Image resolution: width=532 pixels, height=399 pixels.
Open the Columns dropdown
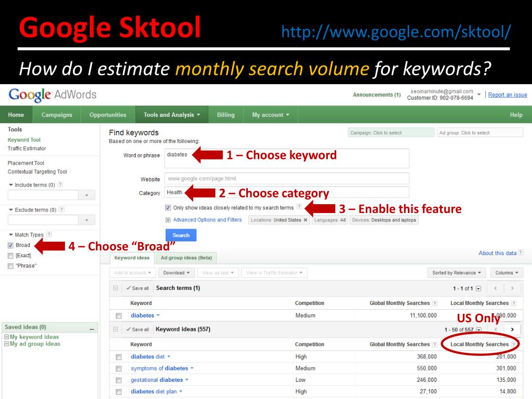coord(507,273)
